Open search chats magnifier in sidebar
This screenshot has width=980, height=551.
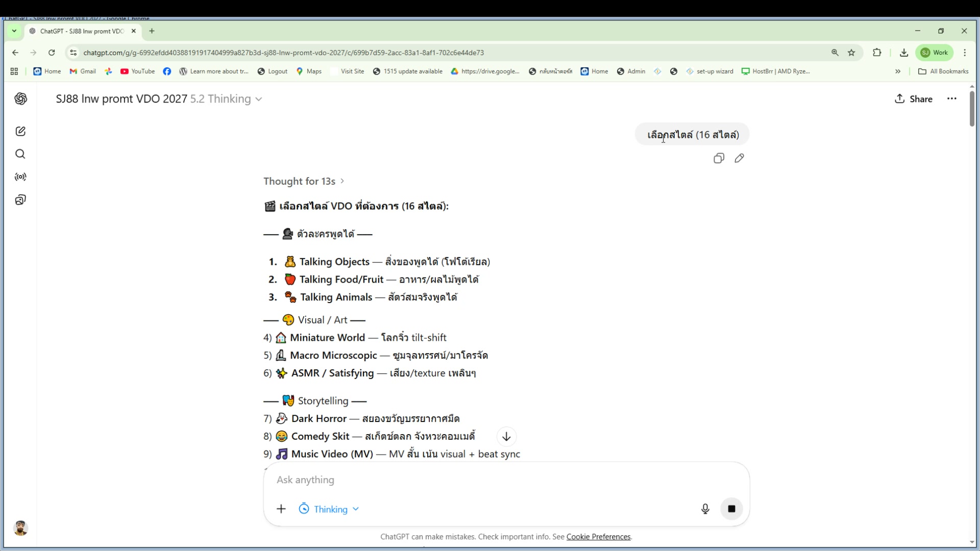click(x=20, y=154)
